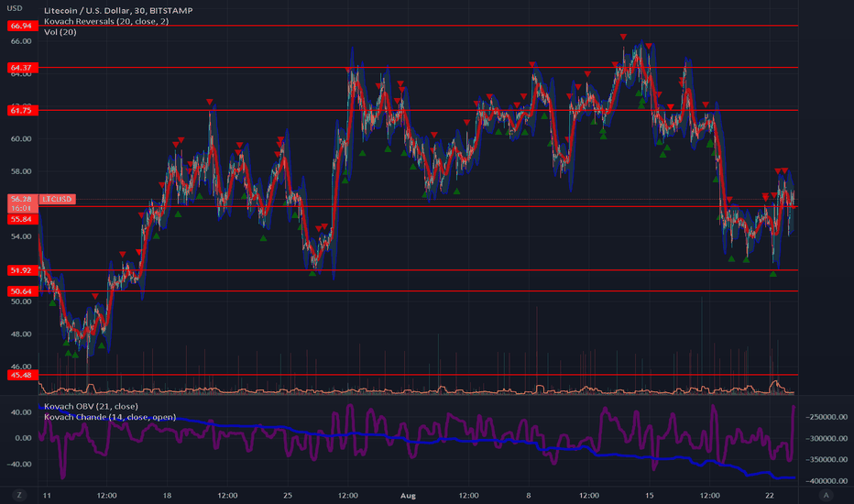Select the Kovach OBV indicator legend
The image size is (854, 504).
coord(91,407)
